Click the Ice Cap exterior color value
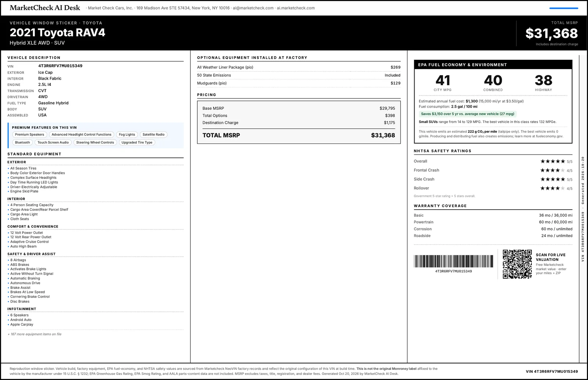 46,72
